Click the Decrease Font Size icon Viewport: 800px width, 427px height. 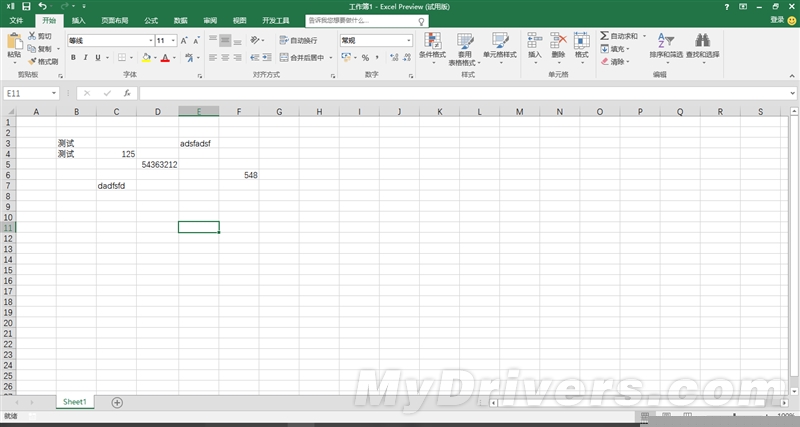coord(196,40)
